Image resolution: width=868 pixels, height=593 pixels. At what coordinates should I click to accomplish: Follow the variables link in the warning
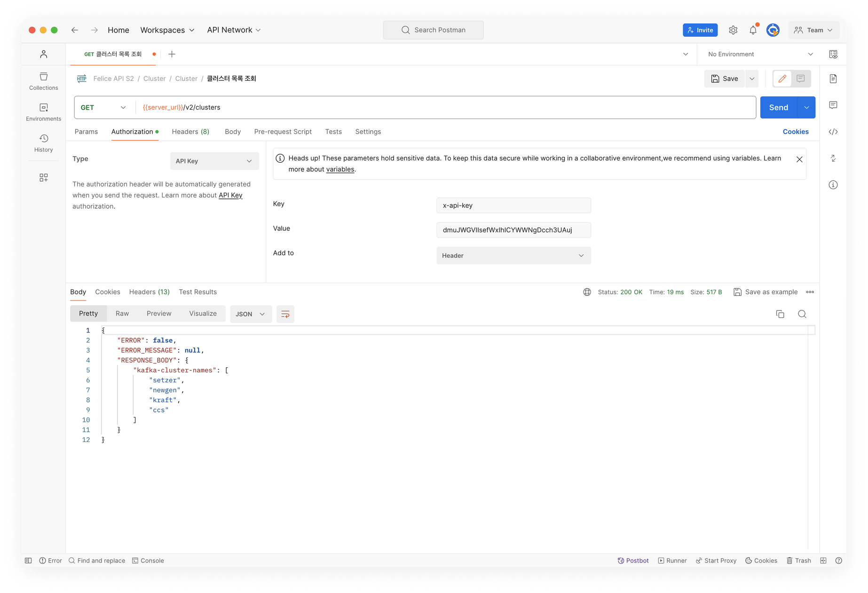click(x=340, y=169)
